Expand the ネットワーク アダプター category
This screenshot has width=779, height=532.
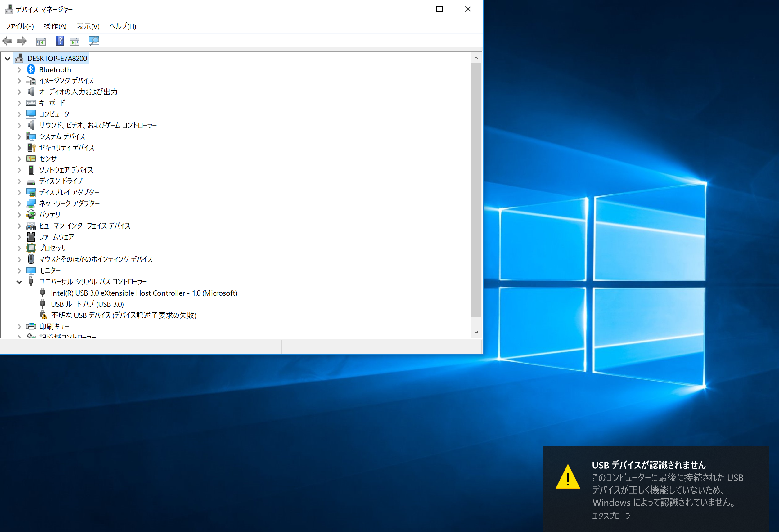(x=20, y=204)
